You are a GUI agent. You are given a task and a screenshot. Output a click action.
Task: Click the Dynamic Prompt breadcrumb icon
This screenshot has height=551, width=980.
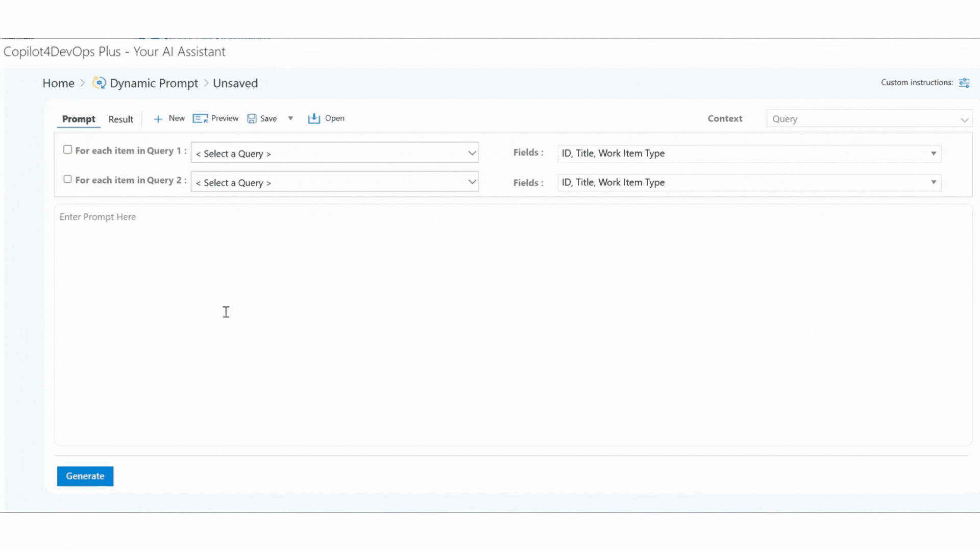[99, 83]
